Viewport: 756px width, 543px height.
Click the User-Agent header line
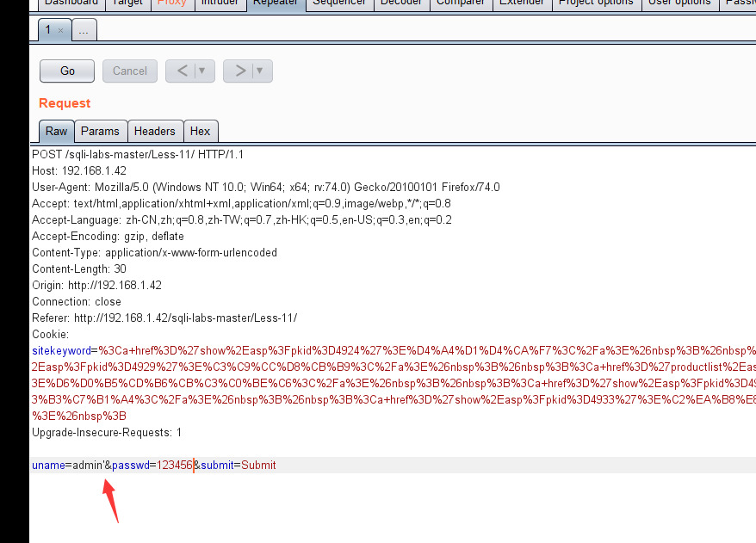tap(266, 188)
